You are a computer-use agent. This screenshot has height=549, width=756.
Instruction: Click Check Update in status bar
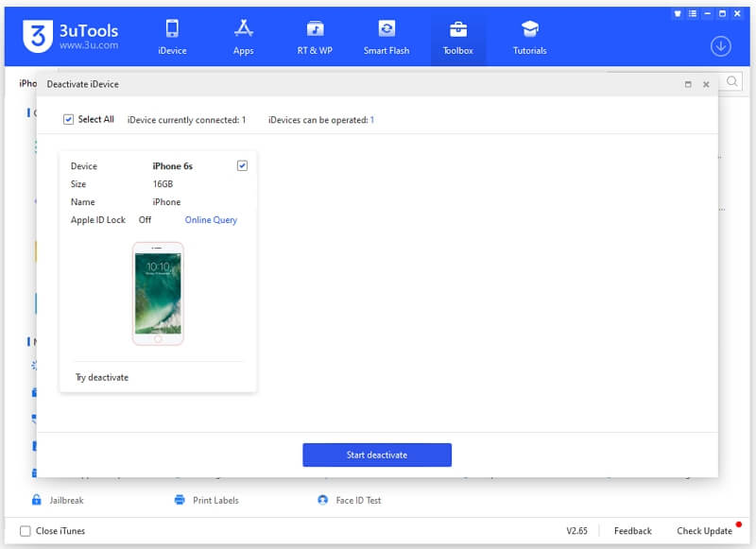704,531
